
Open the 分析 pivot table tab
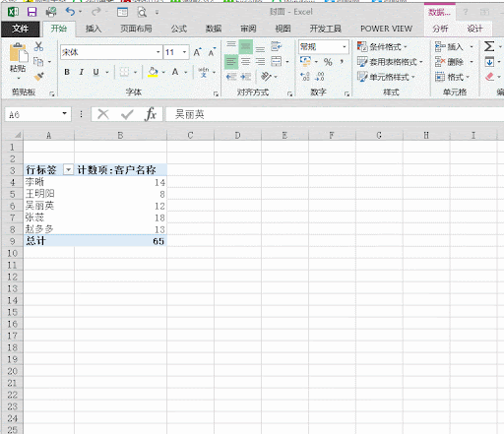coord(440,29)
